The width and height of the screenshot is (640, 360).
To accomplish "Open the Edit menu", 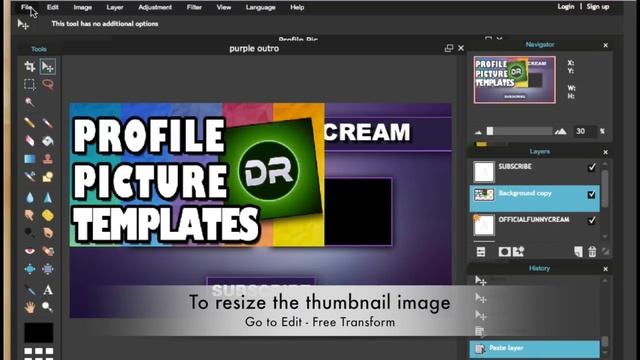I will tap(53, 7).
